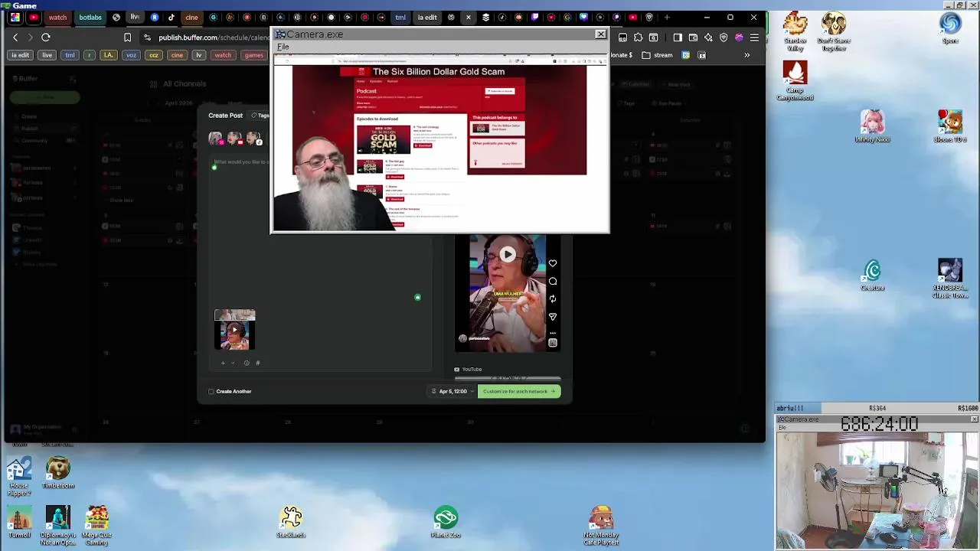Image resolution: width=980 pixels, height=551 pixels.
Task: Click the browser reload button
Action: coord(46,37)
